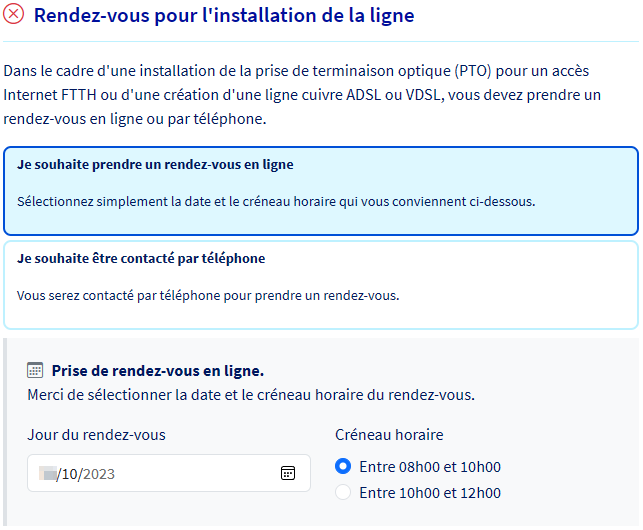Click the Merci de sélectionner la date instruction
This screenshot has height=530, width=643.
[x=251, y=395]
